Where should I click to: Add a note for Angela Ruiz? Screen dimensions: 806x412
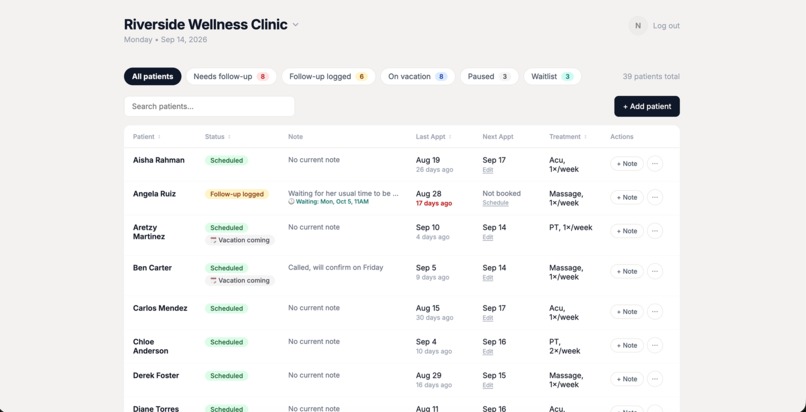point(627,197)
